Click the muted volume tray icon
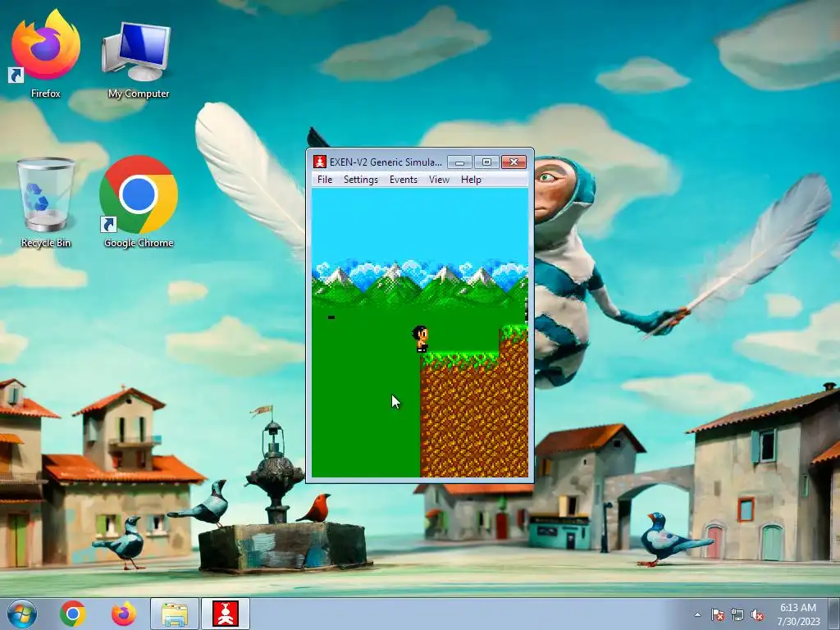This screenshot has height=630, width=840. tap(757, 614)
